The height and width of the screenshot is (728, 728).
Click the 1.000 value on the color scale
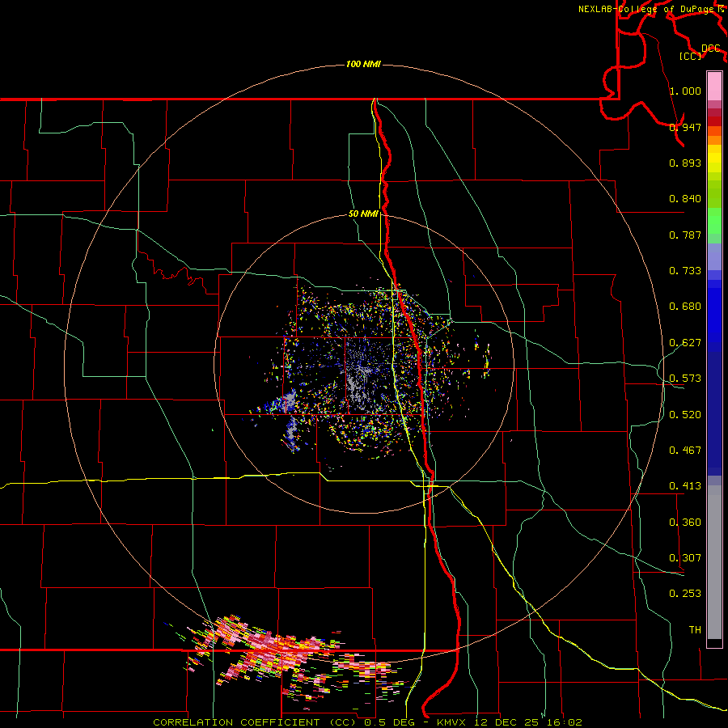click(685, 91)
